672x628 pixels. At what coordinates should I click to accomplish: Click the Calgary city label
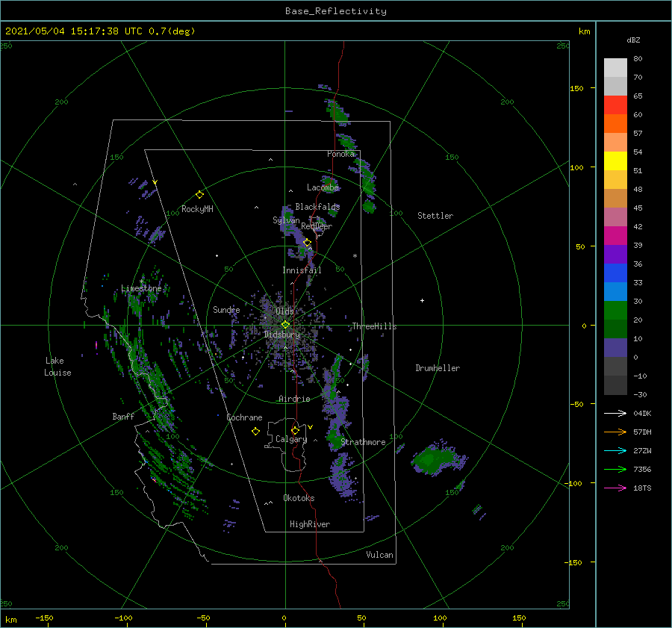coord(291,439)
